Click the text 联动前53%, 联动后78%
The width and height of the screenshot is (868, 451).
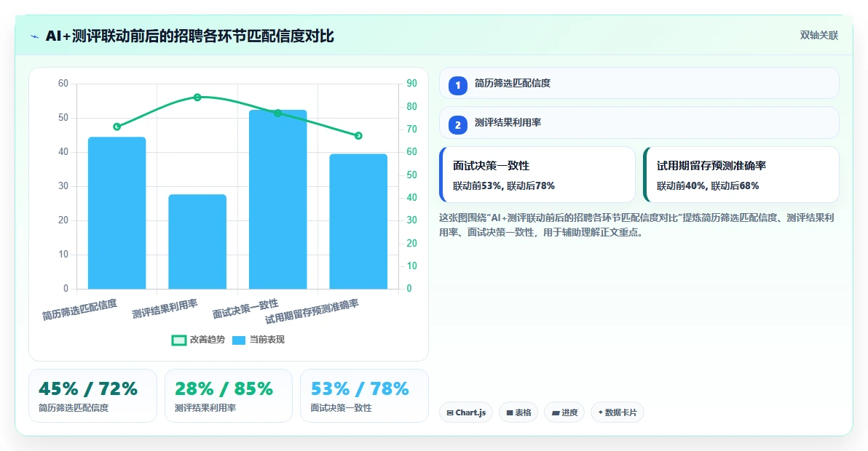coord(504,185)
